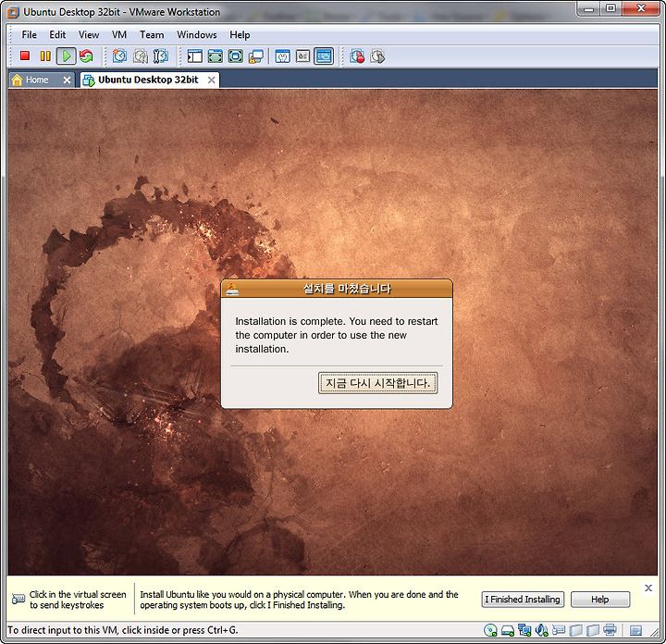
Task: Toggle the sidebar panel icon
Action: coord(195,56)
